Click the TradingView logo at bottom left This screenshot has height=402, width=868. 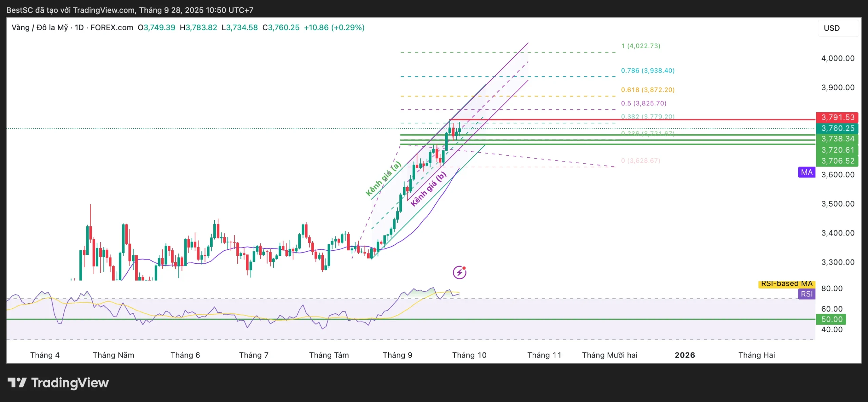pos(58,383)
